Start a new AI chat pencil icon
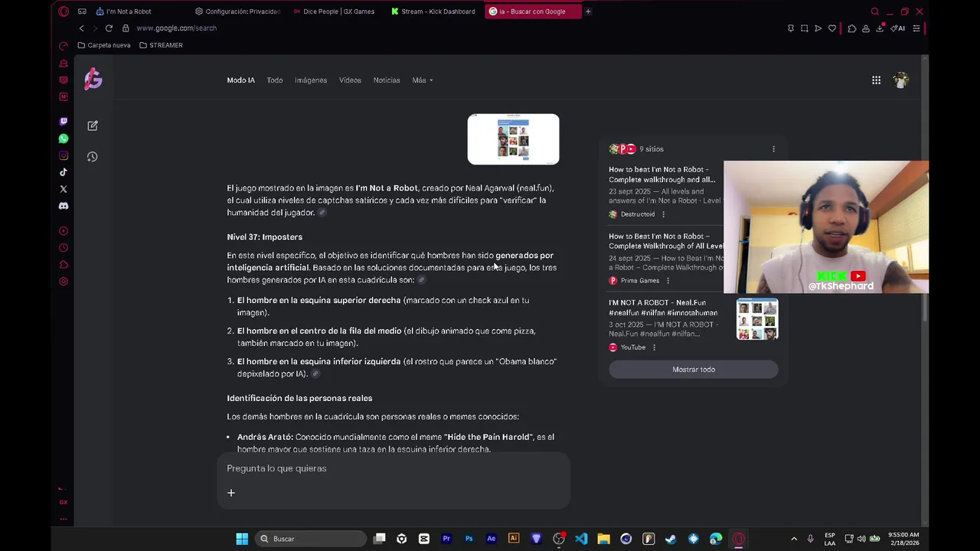The image size is (980, 551). pos(93,126)
